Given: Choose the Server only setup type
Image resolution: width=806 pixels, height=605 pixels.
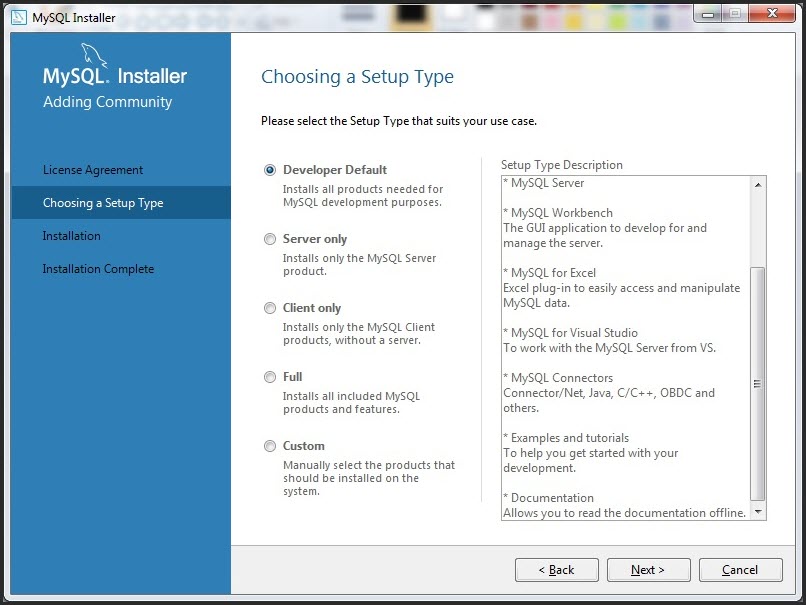Looking at the screenshot, I should [x=270, y=239].
